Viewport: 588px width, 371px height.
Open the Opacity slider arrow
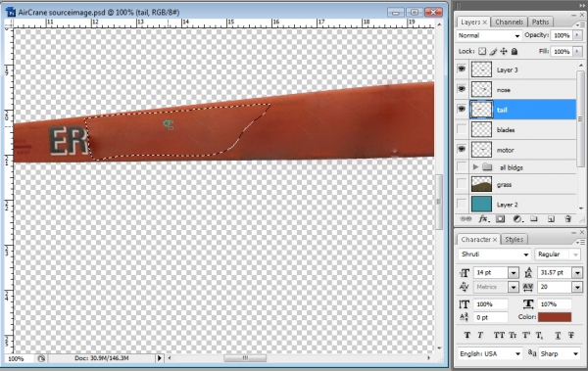pos(577,35)
